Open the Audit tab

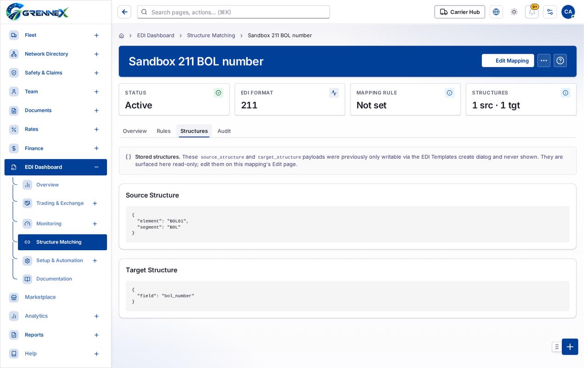click(224, 131)
